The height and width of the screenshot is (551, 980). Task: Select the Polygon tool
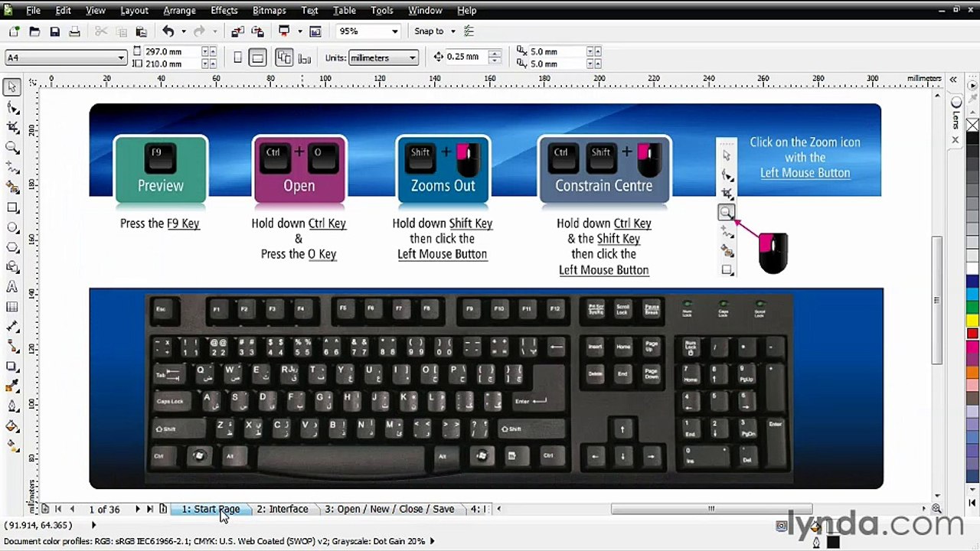click(11, 247)
